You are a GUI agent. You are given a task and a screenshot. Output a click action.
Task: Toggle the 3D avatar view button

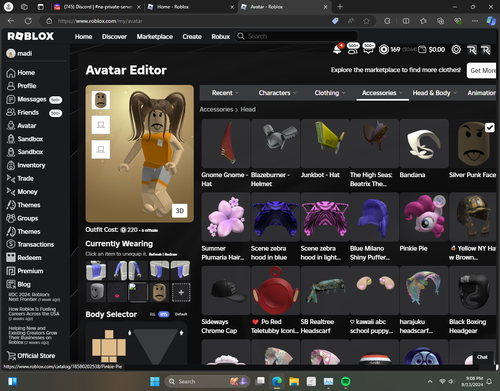pos(180,211)
